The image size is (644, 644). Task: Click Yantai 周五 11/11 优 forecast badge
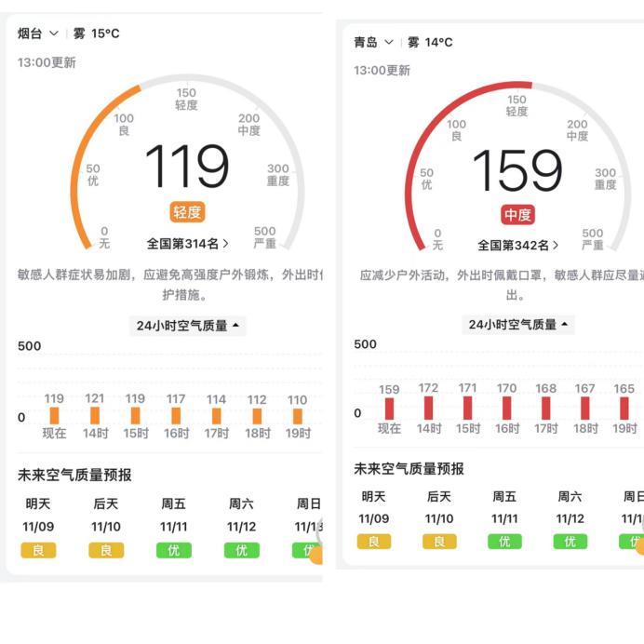click(173, 550)
